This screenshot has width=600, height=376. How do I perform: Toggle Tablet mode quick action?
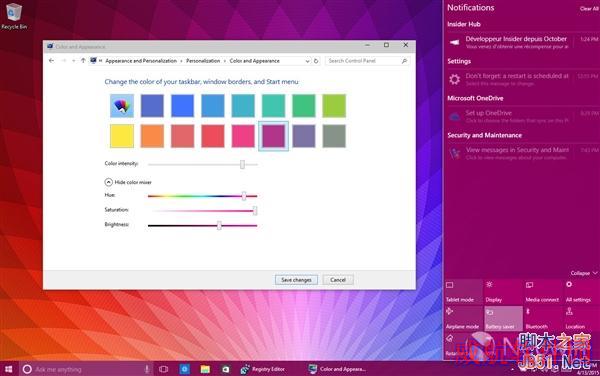point(463,292)
